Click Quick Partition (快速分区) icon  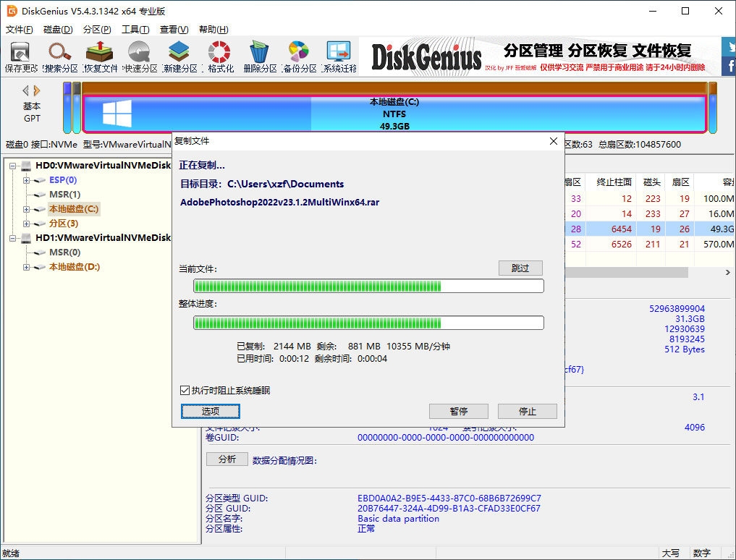140,57
